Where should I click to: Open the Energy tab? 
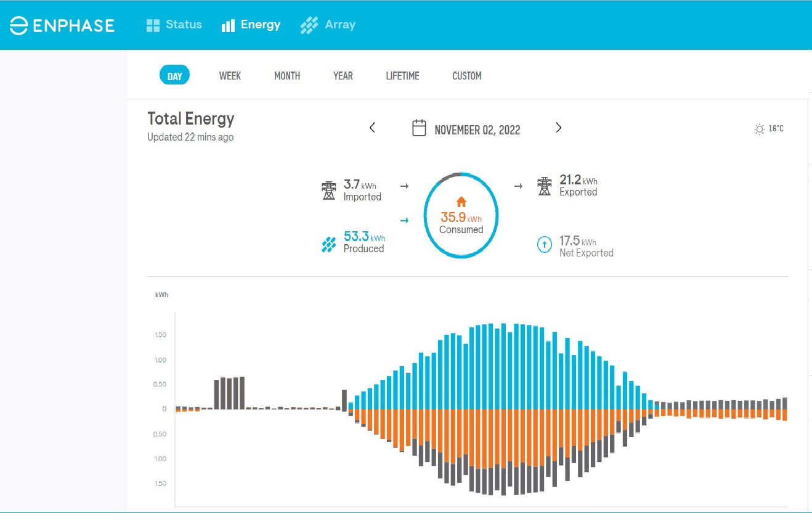click(x=251, y=25)
